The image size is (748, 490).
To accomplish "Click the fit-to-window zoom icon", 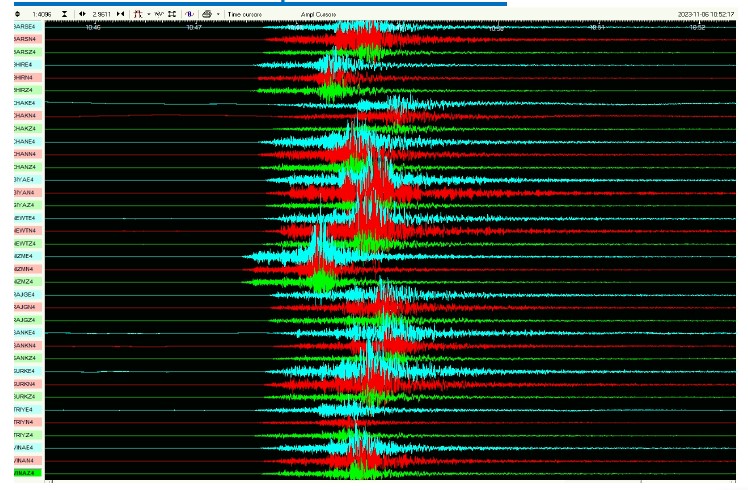I will pos(171,14).
